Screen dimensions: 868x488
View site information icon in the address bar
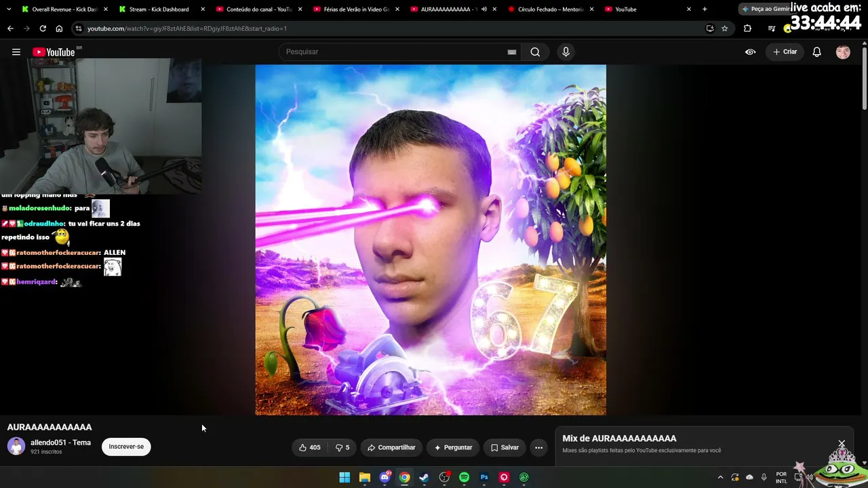coord(79,28)
